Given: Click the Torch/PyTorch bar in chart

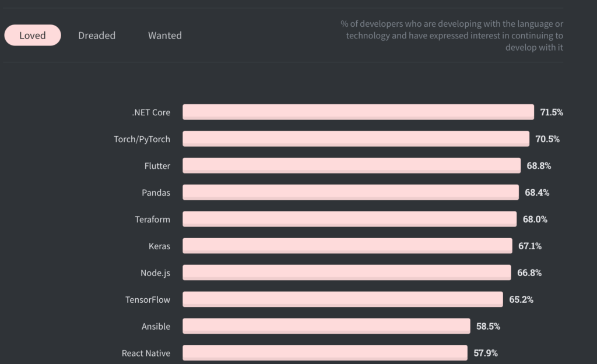Looking at the screenshot, I should point(356,139).
